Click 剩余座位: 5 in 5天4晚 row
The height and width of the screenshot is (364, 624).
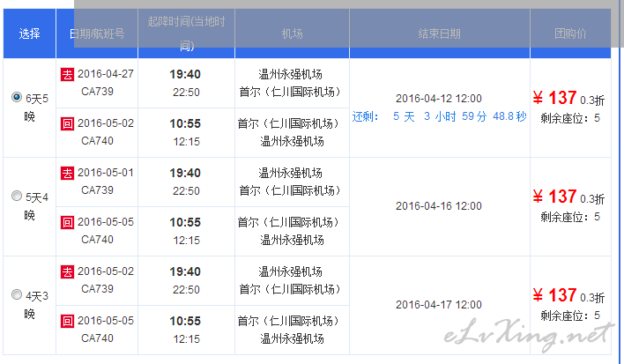pos(569,217)
